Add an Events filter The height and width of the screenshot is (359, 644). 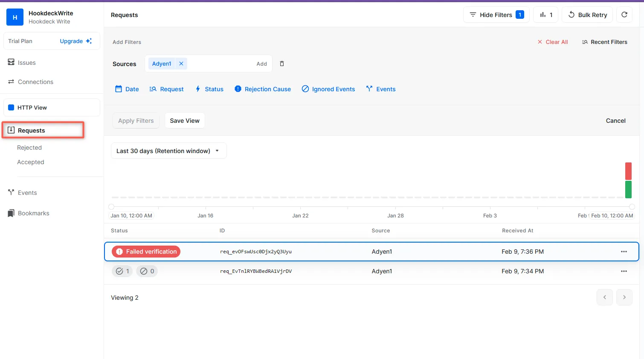(x=381, y=89)
